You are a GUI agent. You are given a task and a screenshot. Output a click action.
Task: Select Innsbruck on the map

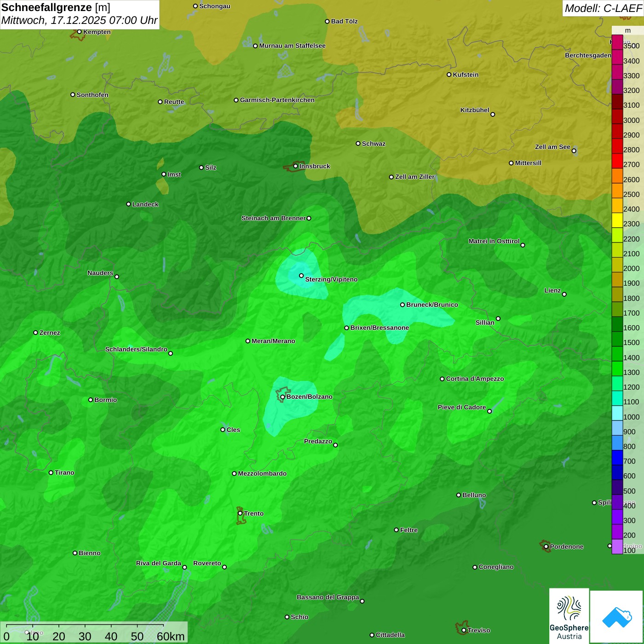click(311, 166)
